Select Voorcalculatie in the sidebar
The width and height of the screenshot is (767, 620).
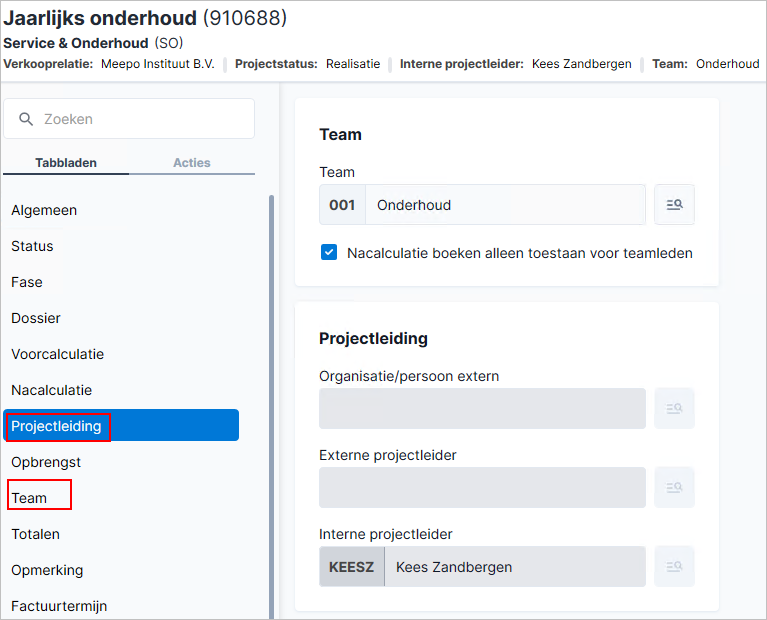(x=57, y=354)
